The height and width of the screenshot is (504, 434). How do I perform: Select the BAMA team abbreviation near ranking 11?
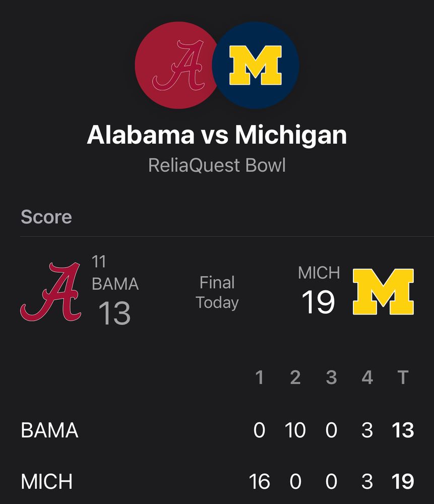(115, 284)
